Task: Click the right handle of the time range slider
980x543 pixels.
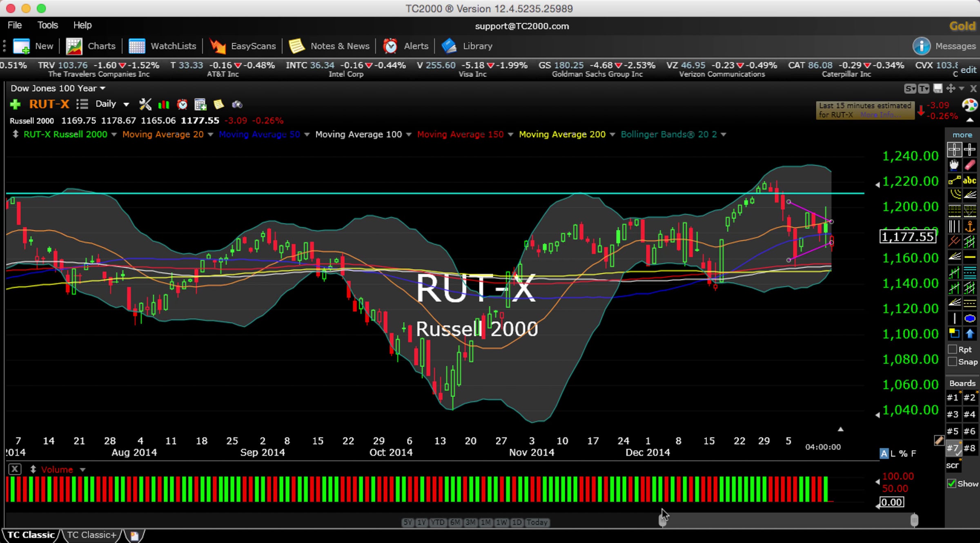Action: point(914,520)
